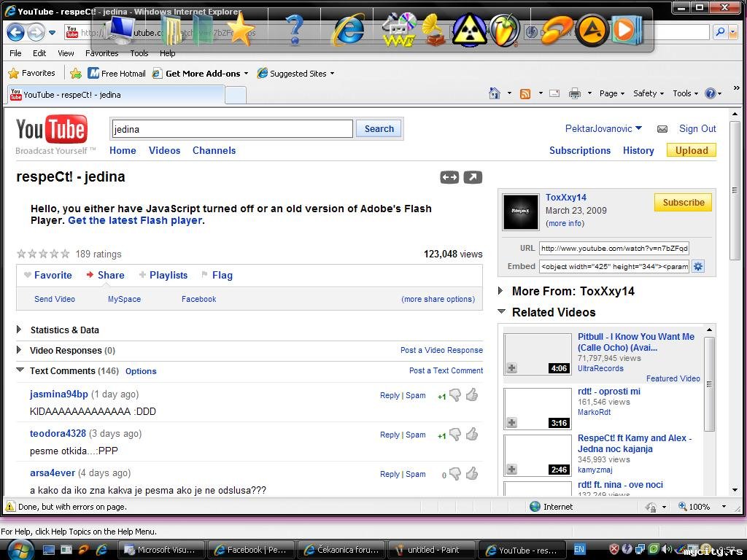This screenshot has width=747, height=560.
Task: Open the Edit menu
Action: pos(39,52)
